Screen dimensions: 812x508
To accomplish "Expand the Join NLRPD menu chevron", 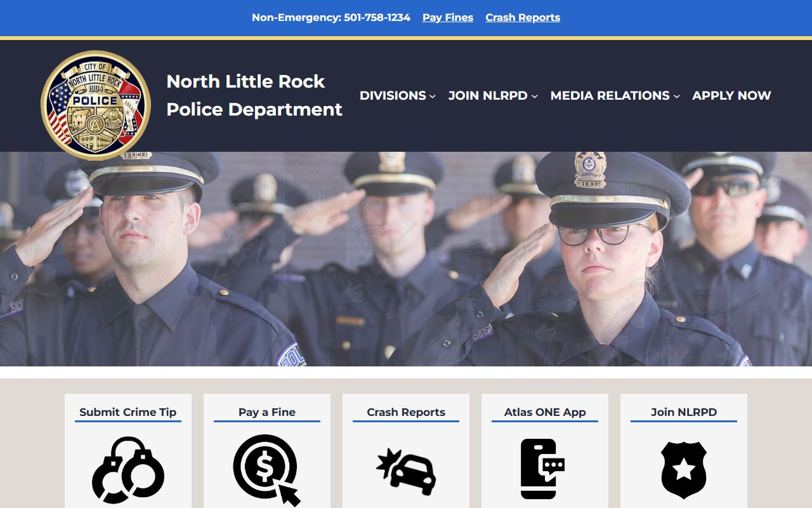I will (535, 97).
